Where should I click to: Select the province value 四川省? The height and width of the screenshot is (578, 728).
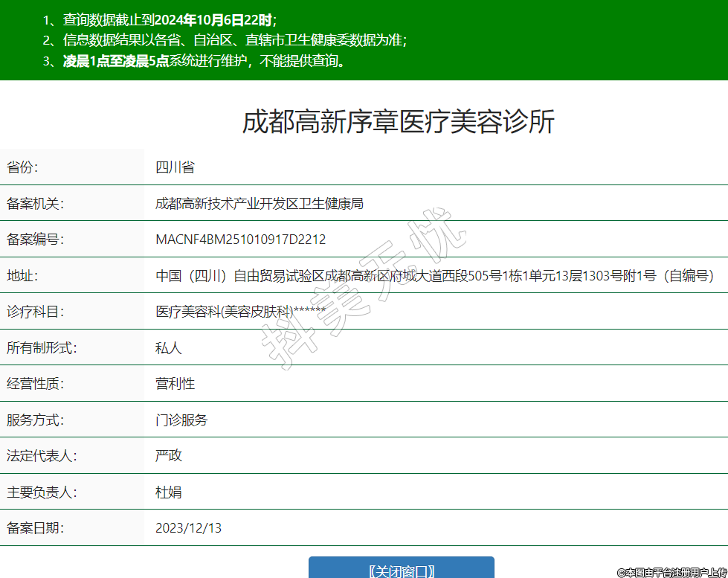[x=175, y=167]
